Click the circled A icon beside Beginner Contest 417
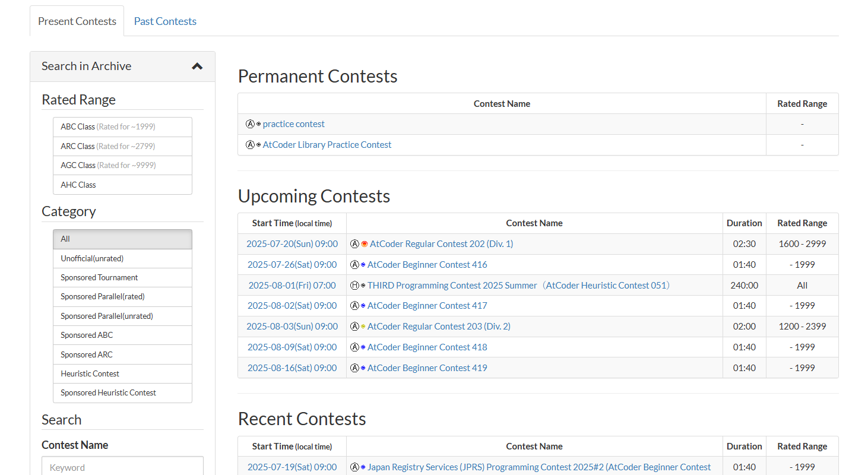This screenshot has height=475, width=868. click(354, 306)
